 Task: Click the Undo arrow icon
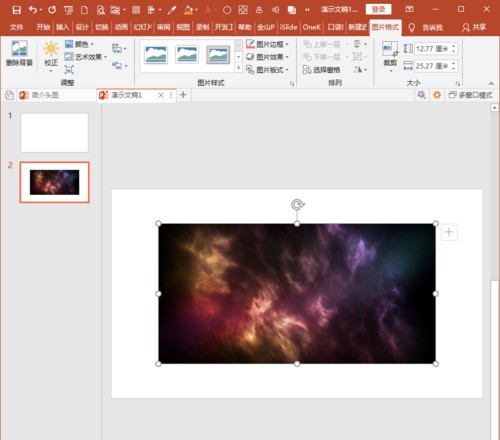point(33,10)
